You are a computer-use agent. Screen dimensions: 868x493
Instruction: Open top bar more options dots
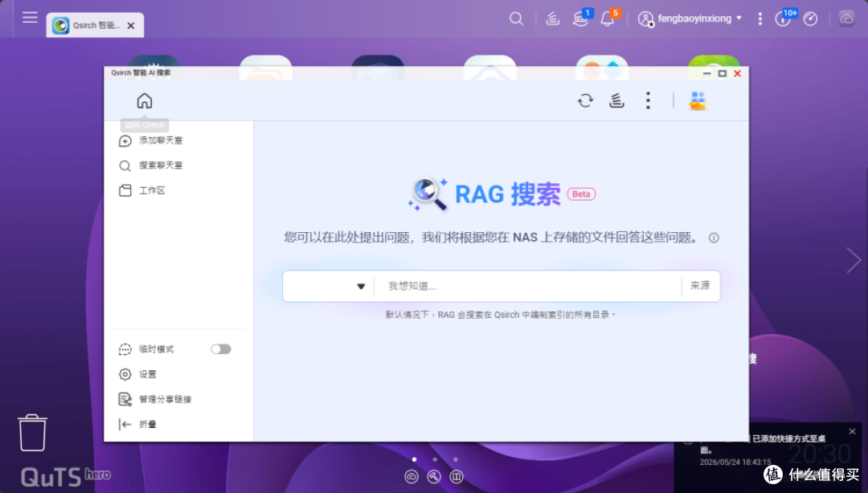coord(760,18)
